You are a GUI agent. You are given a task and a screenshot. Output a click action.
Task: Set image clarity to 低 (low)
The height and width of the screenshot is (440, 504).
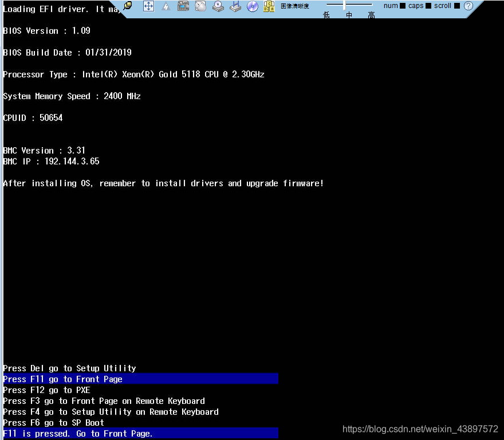[326, 15]
